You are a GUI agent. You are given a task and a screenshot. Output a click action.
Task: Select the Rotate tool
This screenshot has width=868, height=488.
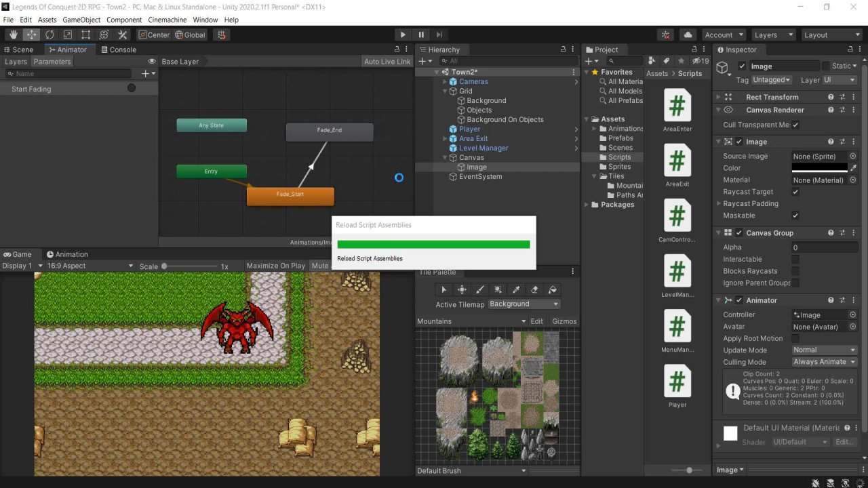tap(50, 35)
